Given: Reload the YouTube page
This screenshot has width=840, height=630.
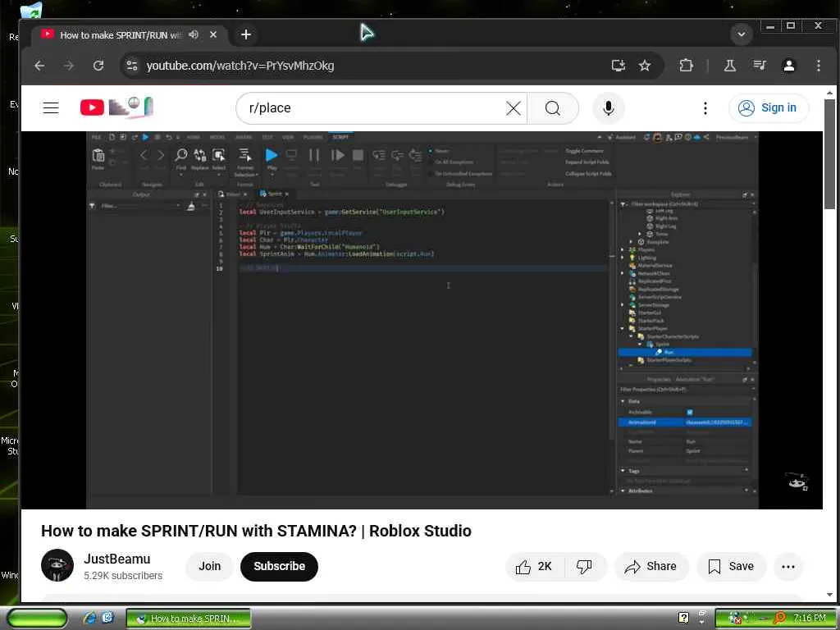Looking at the screenshot, I should click(98, 66).
